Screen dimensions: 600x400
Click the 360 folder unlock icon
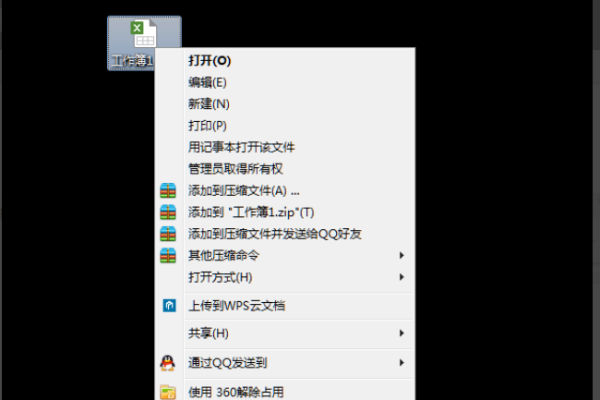point(168,392)
